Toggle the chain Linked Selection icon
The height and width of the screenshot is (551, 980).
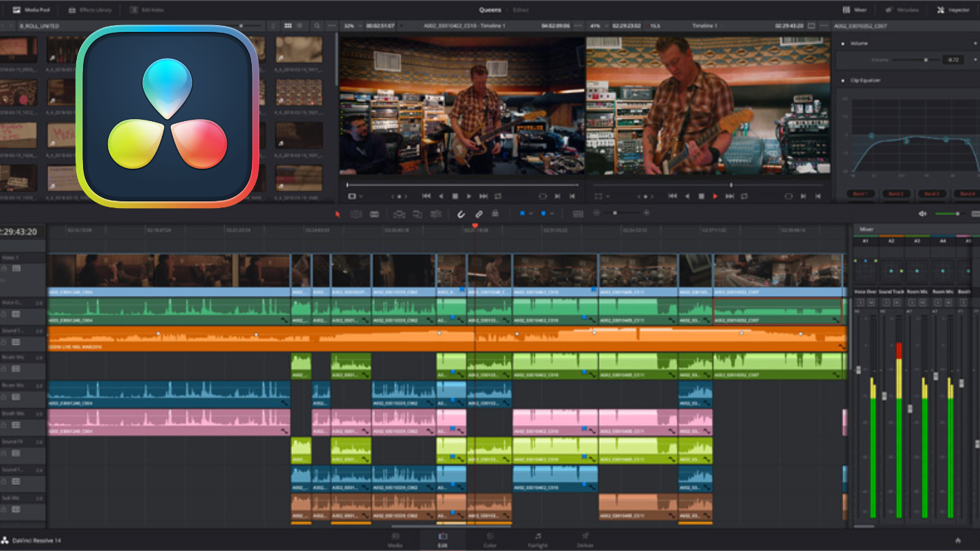pos(478,214)
